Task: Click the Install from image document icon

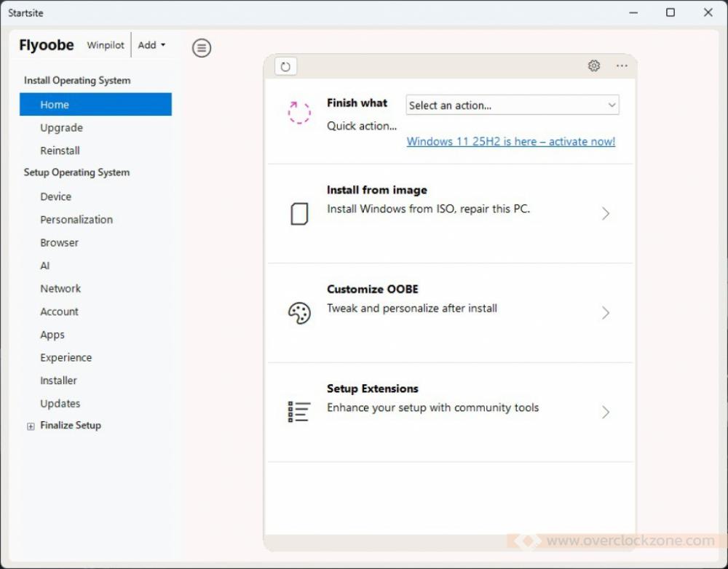Action: point(299,214)
